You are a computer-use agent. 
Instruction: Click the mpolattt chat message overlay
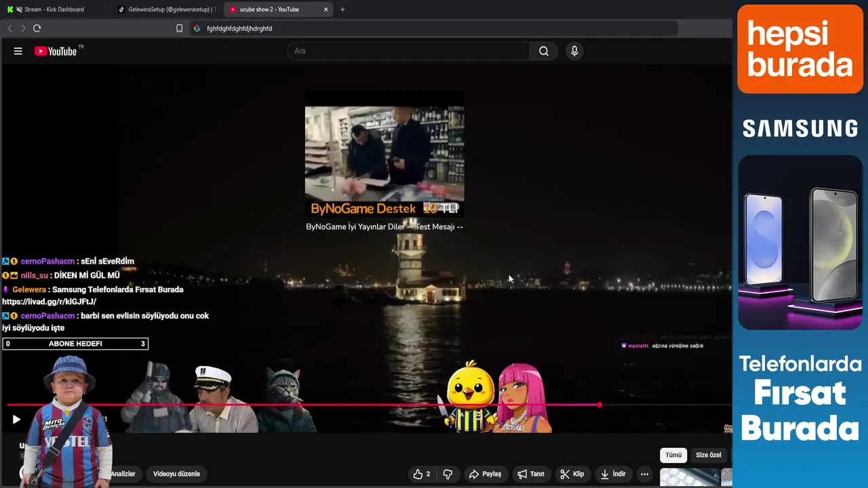coord(663,346)
